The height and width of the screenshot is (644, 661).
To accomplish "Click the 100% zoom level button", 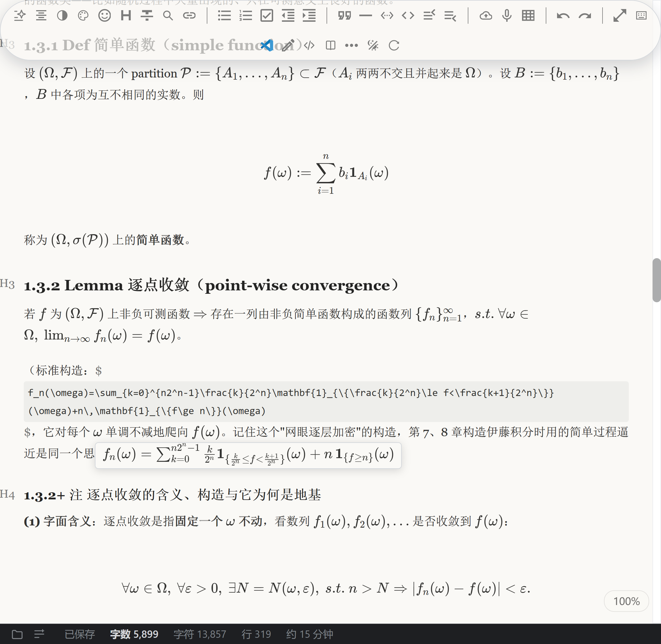I will point(626,601).
